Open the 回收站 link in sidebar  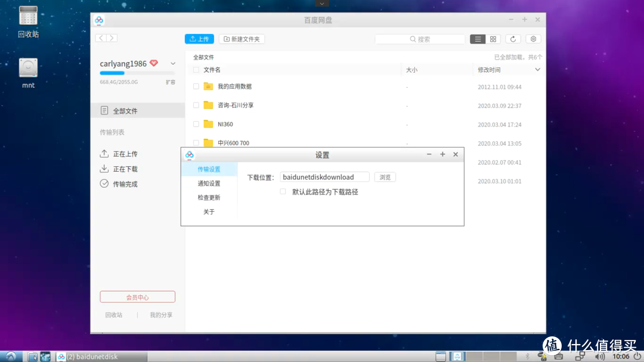coord(114,315)
